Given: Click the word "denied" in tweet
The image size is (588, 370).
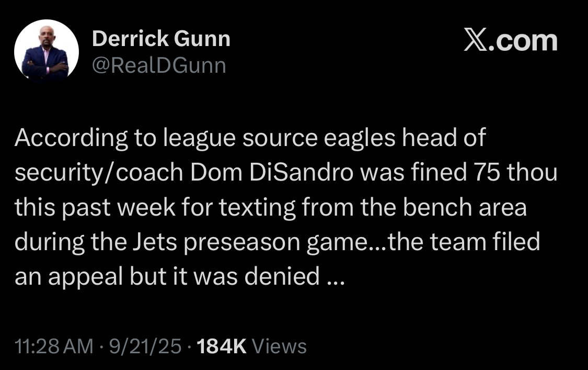Looking at the screenshot, I should [282, 276].
